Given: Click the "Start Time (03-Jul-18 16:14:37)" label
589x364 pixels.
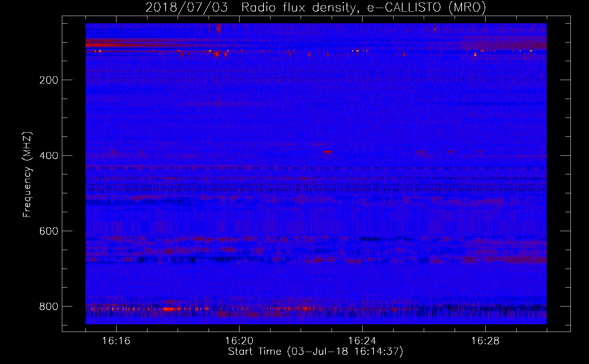Looking at the screenshot, I should [316, 352].
